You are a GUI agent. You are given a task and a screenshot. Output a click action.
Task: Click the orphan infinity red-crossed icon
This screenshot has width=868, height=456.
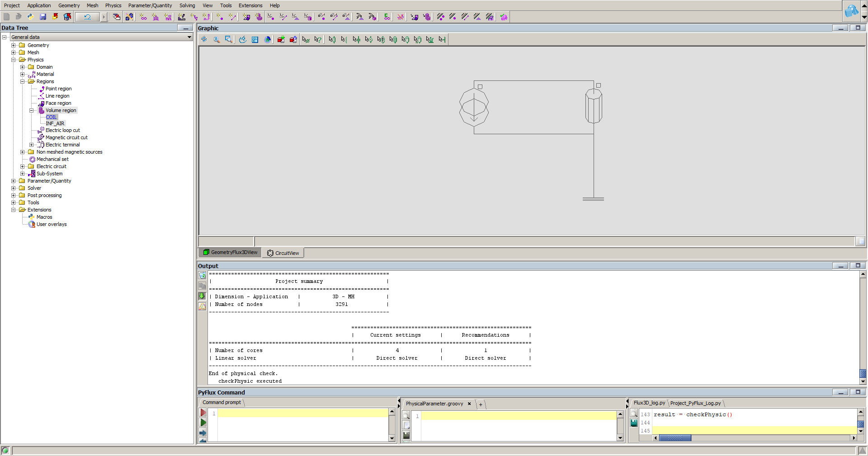401,17
